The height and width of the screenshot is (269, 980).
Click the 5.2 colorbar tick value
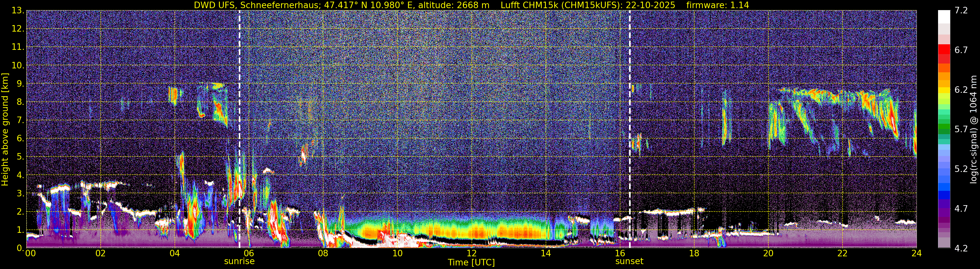[961, 169]
